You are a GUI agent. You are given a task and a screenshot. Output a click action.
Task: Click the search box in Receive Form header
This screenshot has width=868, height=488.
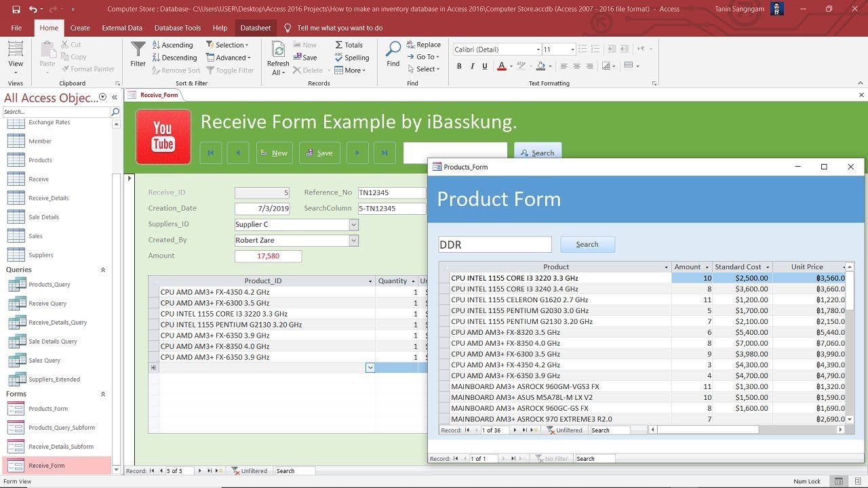455,153
